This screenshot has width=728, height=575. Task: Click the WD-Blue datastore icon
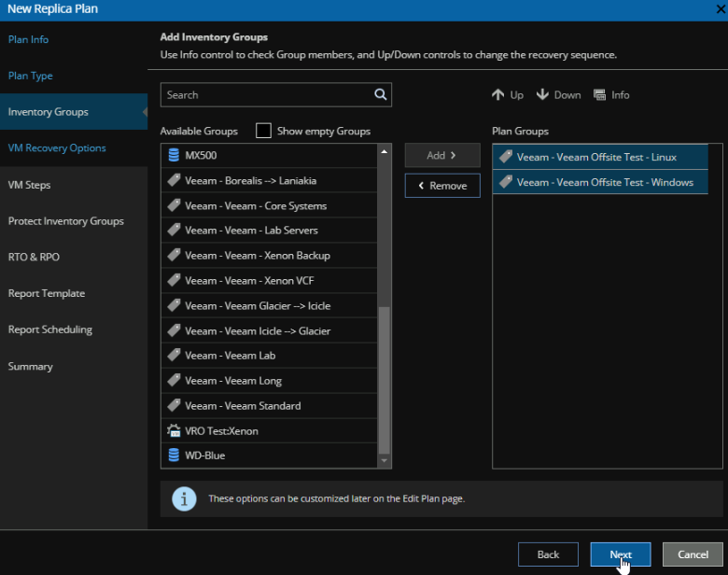pyautogui.click(x=174, y=456)
